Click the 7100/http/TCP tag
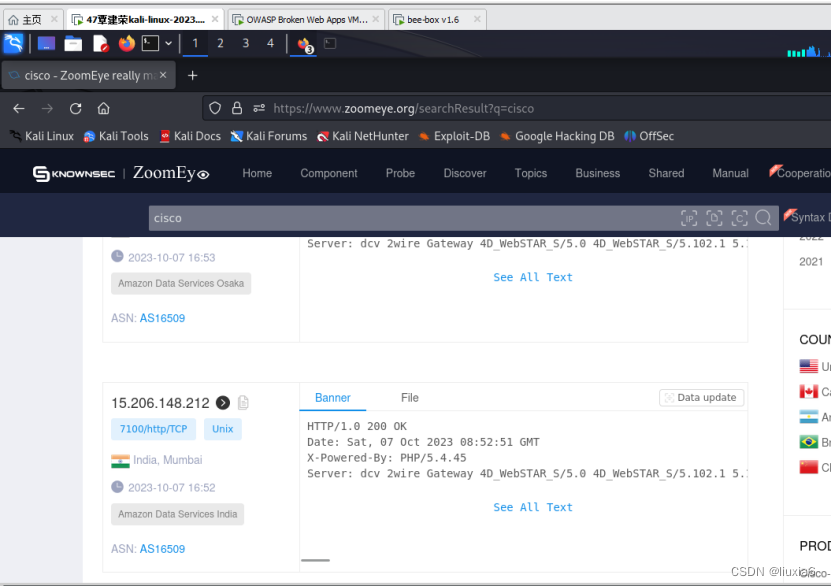Screen dimensions: 831x586 click(x=153, y=429)
